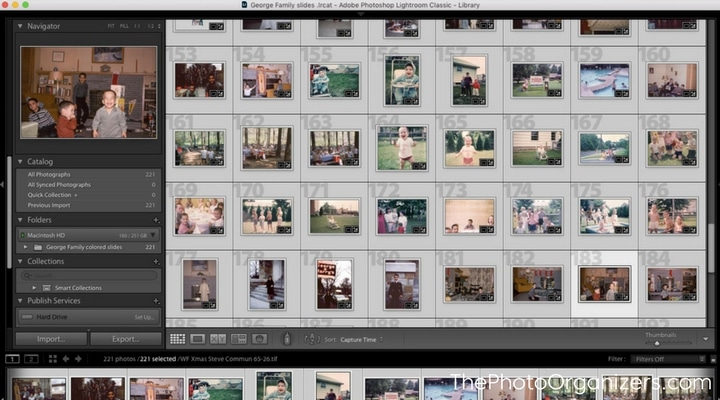Open People view face icon
Image resolution: width=720 pixels, height=400 pixels.
pyautogui.click(x=259, y=339)
